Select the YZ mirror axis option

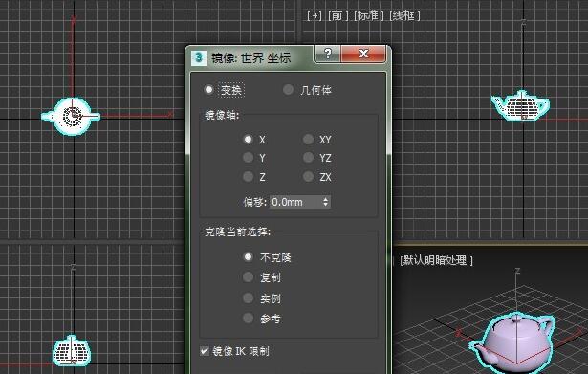pos(308,158)
